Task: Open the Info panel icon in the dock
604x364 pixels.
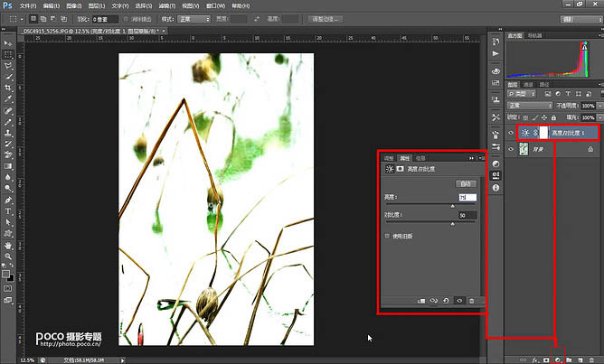Action: pos(495,188)
